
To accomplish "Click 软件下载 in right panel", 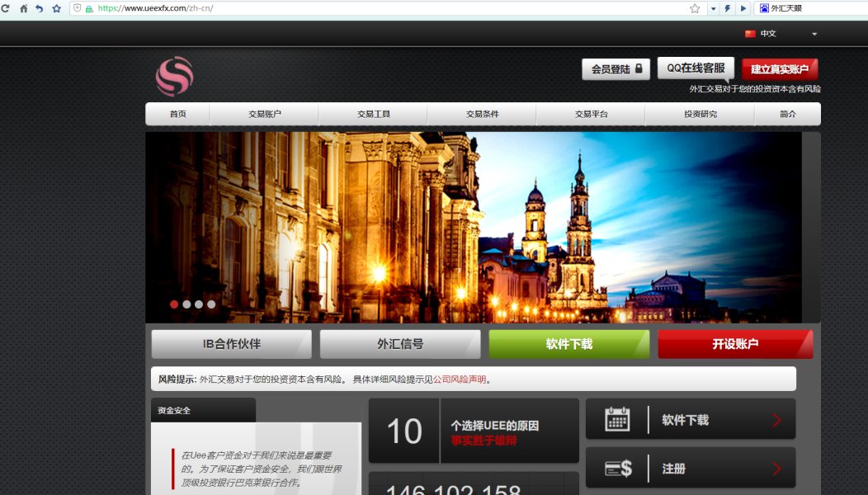I will pos(686,420).
